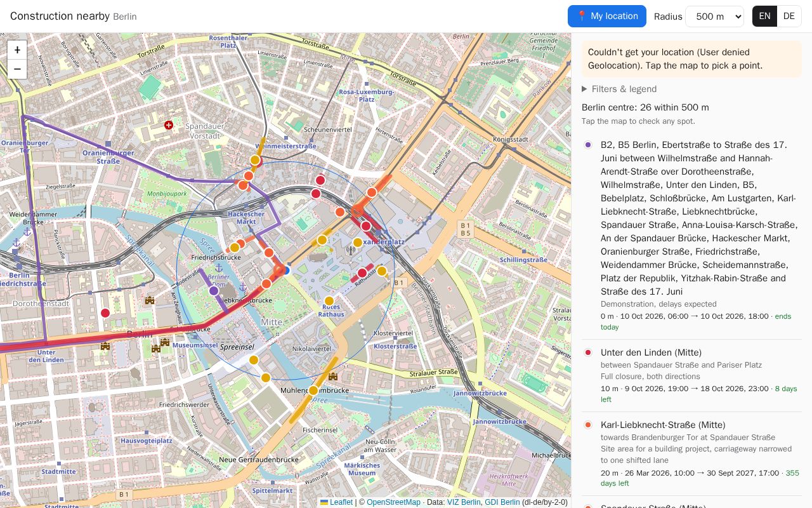The height and width of the screenshot is (508, 812).
Task: Zoom in on the map
Action: (x=17, y=50)
